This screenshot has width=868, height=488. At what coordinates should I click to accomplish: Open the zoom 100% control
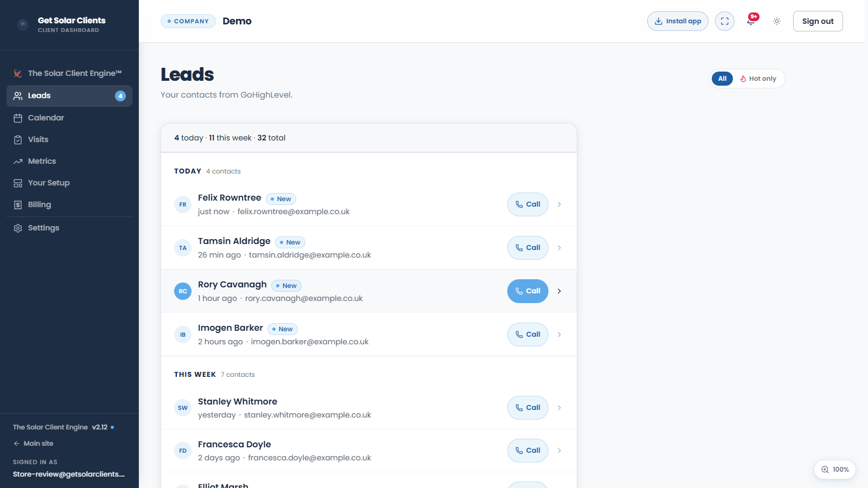coord(835,470)
